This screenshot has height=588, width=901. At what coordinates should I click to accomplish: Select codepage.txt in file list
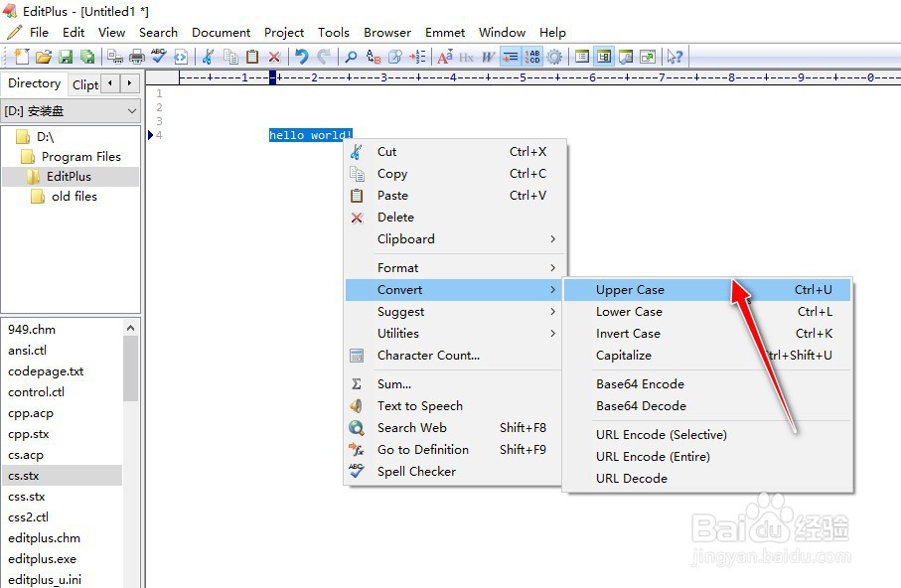pos(46,371)
